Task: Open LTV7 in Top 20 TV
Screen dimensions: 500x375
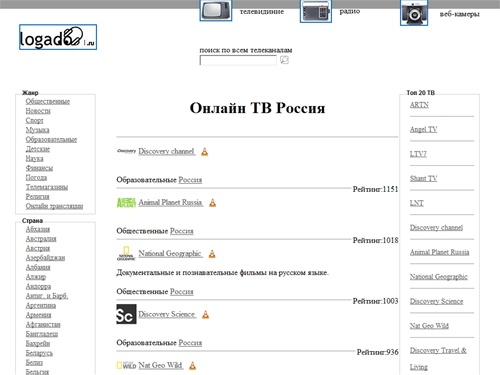Action: [418, 154]
